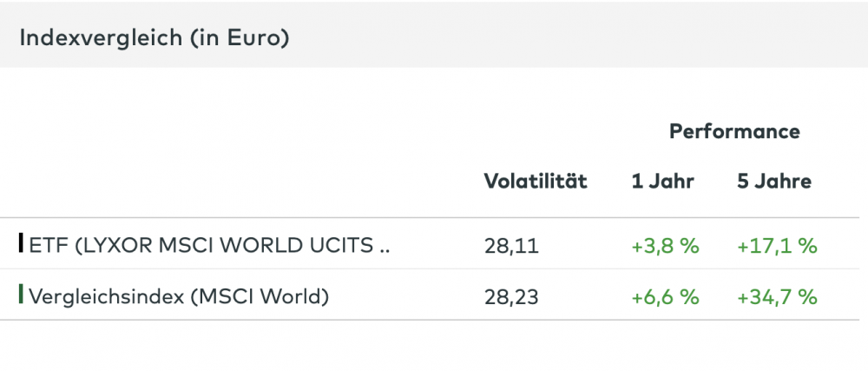Click the 5 Jahre column header

click(774, 182)
